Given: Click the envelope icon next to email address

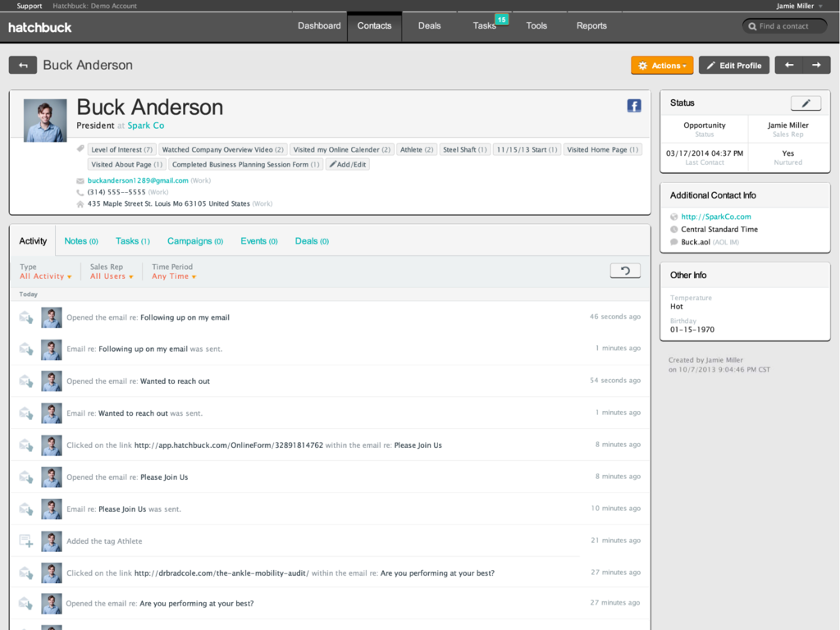Looking at the screenshot, I should pyautogui.click(x=80, y=181).
